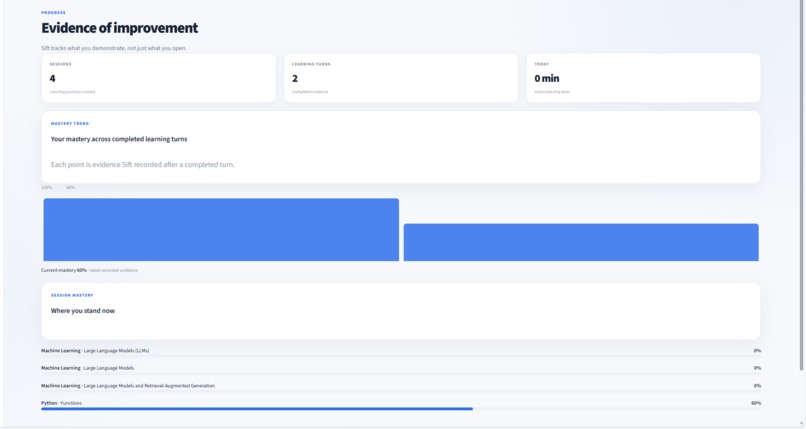Click the 60% value on Python row
Image resolution: width=806 pixels, height=429 pixels.
pyautogui.click(x=756, y=403)
